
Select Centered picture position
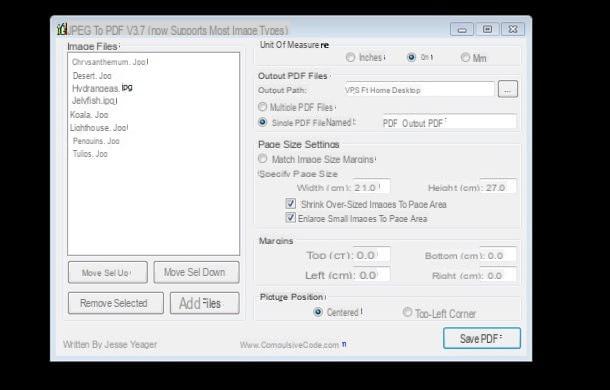(318, 312)
